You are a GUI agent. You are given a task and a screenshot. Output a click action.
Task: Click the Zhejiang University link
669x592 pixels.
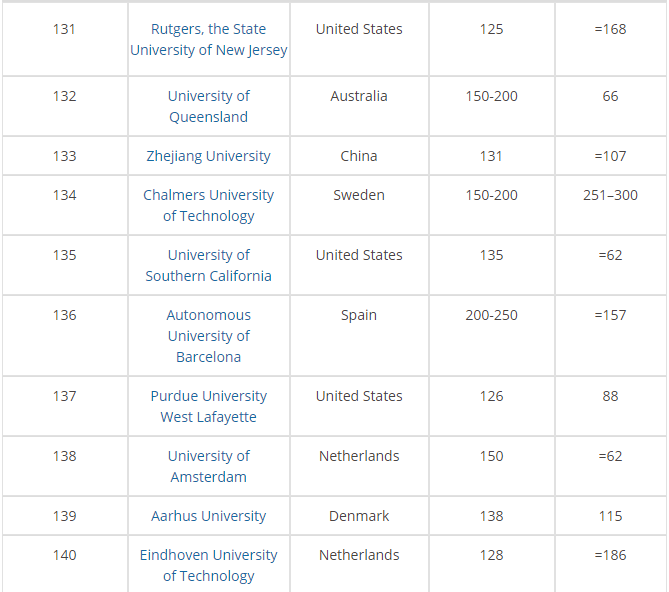209,156
